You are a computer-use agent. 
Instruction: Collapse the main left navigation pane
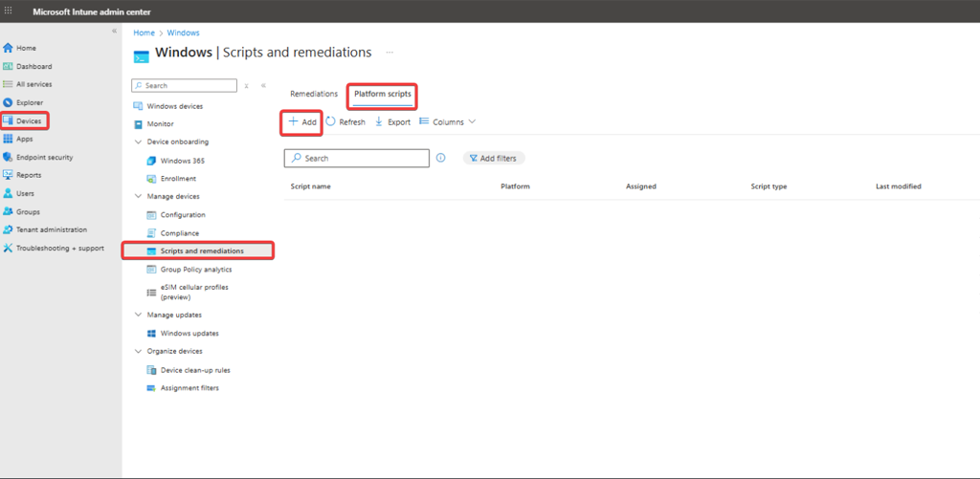tap(115, 31)
